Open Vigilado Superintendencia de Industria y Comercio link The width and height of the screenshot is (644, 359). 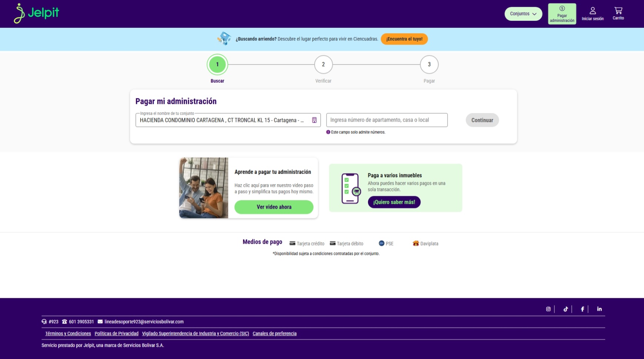(196, 333)
